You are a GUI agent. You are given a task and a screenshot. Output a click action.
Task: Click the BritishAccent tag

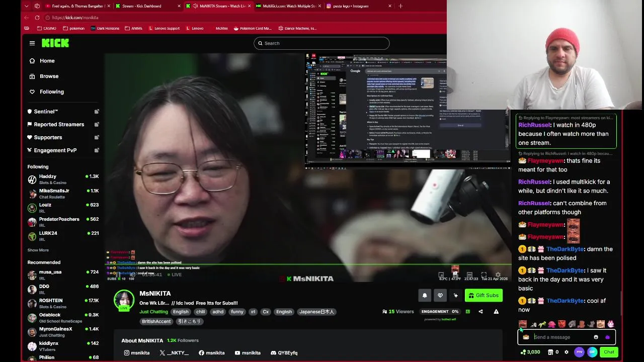point(156,321)
